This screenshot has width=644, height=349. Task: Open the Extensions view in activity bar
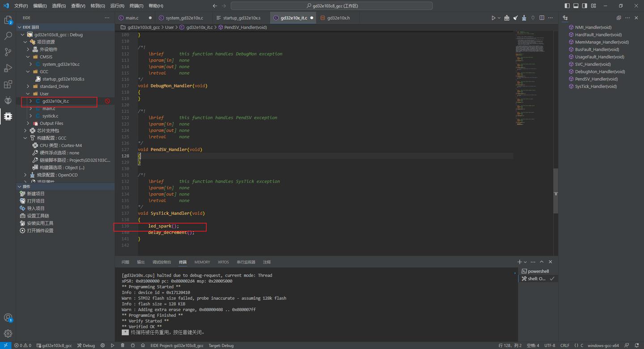click(8, 84)
